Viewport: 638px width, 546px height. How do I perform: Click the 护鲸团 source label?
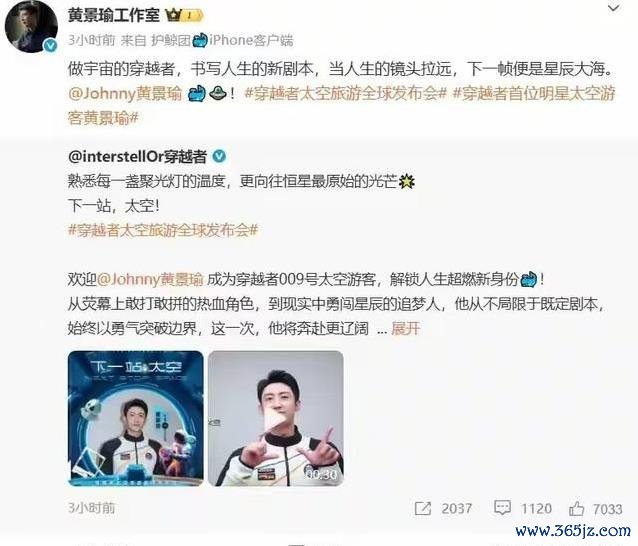(171, 40)
